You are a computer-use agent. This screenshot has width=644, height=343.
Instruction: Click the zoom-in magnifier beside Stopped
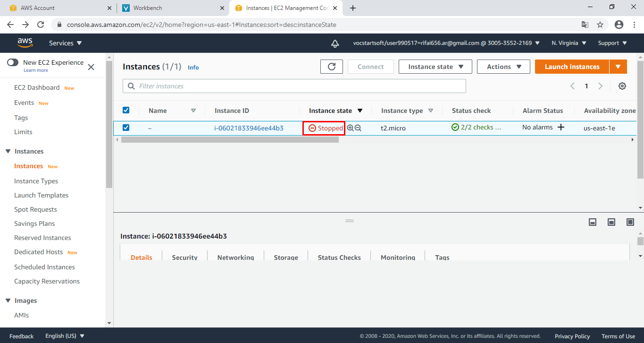350,128
